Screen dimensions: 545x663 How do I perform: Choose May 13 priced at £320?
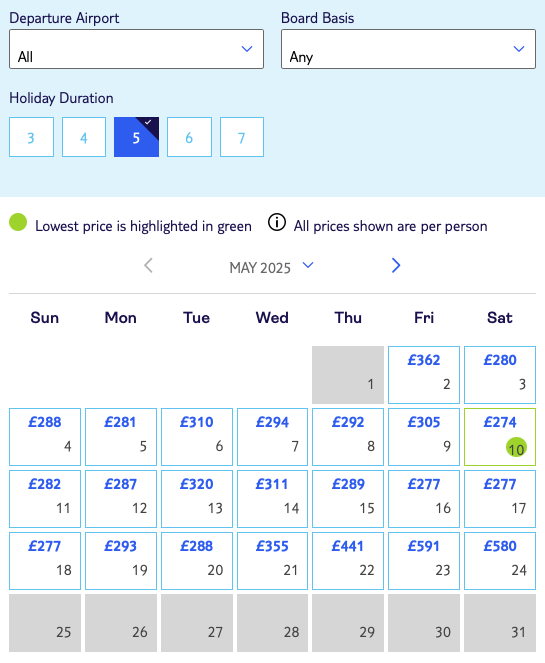click(x=197, y=499)
